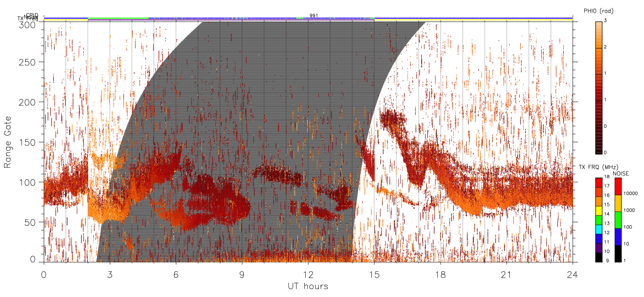The width and height of the screenshot is (644, 297).
Task: Click the red 17–18 MHz TX FRQ swatch
Action: tap(599, 182)
